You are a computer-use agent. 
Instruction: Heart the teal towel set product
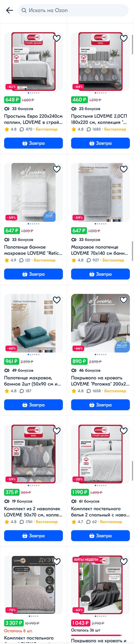57,300
